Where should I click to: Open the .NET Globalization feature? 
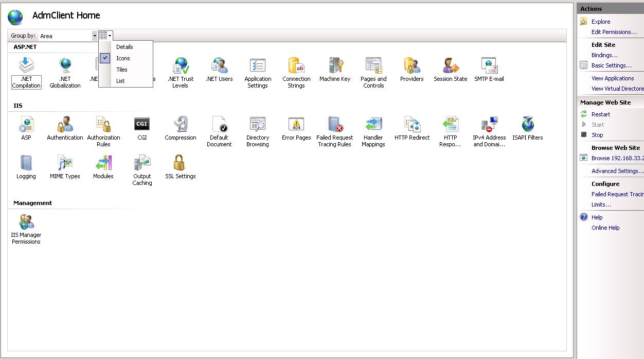tap(65, 73)
